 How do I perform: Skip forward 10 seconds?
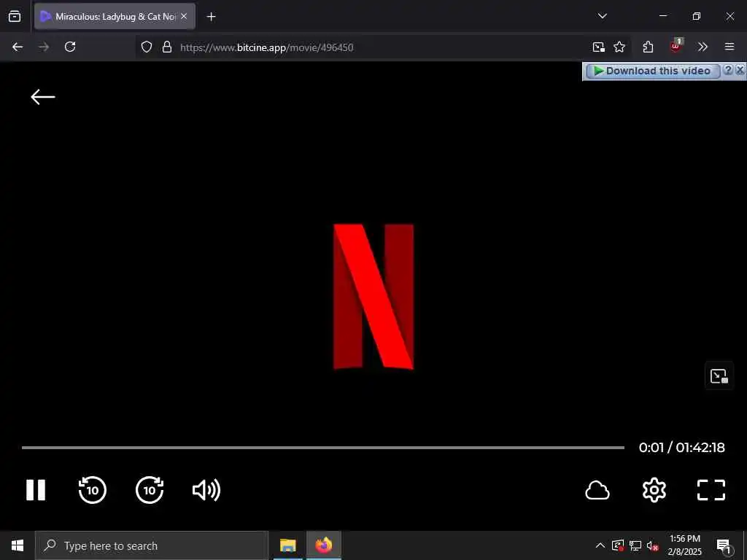click(150, 489)
